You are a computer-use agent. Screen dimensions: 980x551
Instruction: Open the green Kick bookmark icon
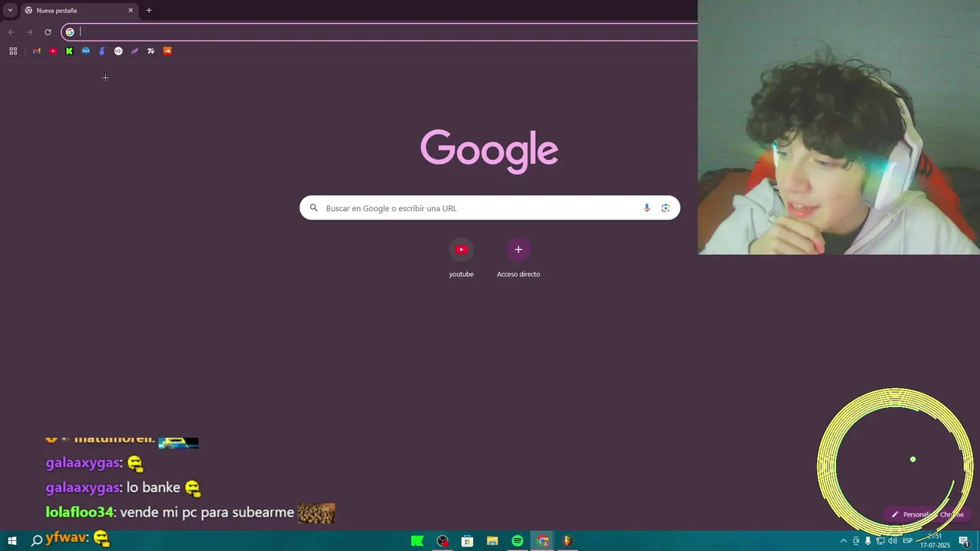[x=69, y=51]
